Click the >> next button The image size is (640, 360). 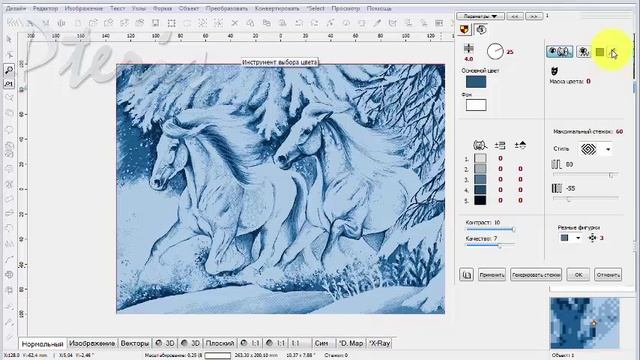click(534, 16)
